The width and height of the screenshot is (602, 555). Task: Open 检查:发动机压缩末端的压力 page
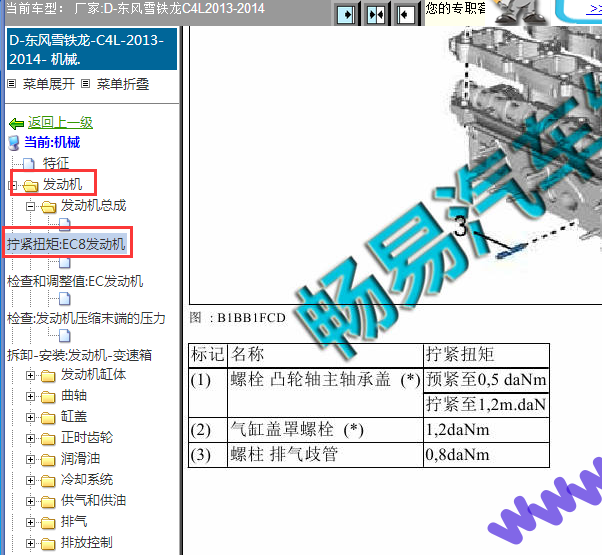click(86, 318)
